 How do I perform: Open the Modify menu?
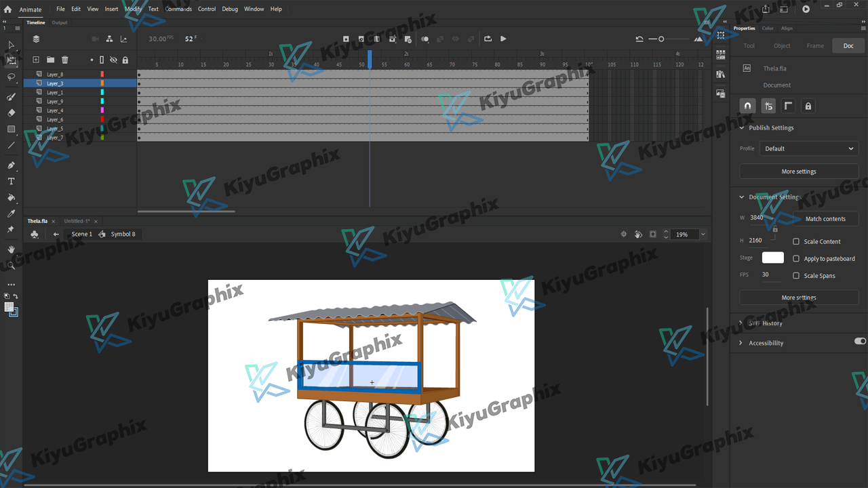(133, 9)
